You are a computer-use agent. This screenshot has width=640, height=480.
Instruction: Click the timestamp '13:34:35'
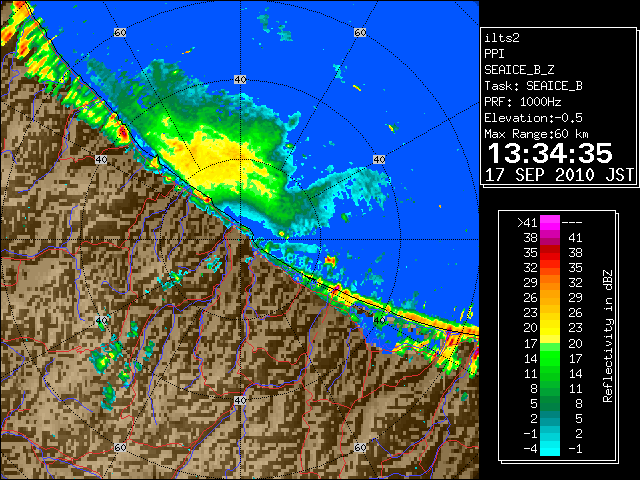pos(550,153)
